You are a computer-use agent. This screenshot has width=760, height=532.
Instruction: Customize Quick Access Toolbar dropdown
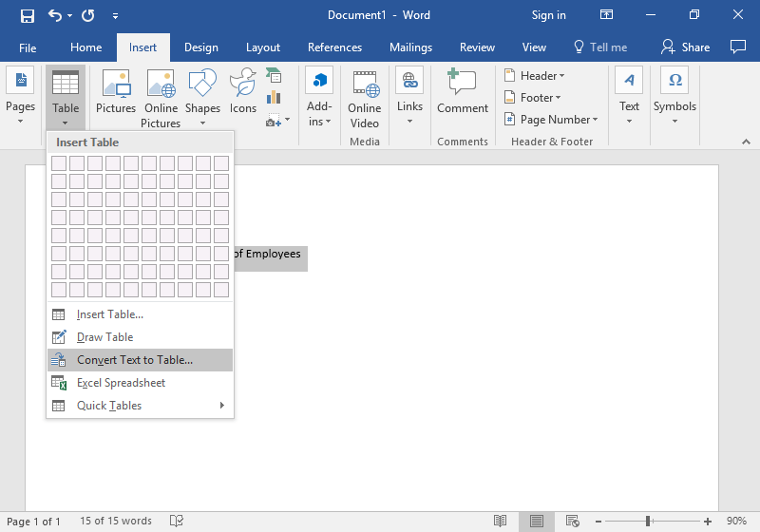(x=115, y=16)
